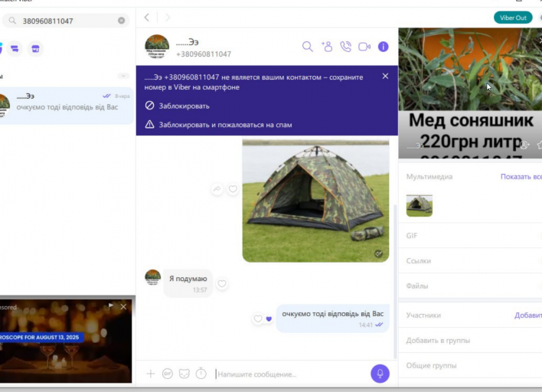This screenshot has width=542, height=392.
Task: Click the profile photo in the info panel
Action: (x=470, y=93)
